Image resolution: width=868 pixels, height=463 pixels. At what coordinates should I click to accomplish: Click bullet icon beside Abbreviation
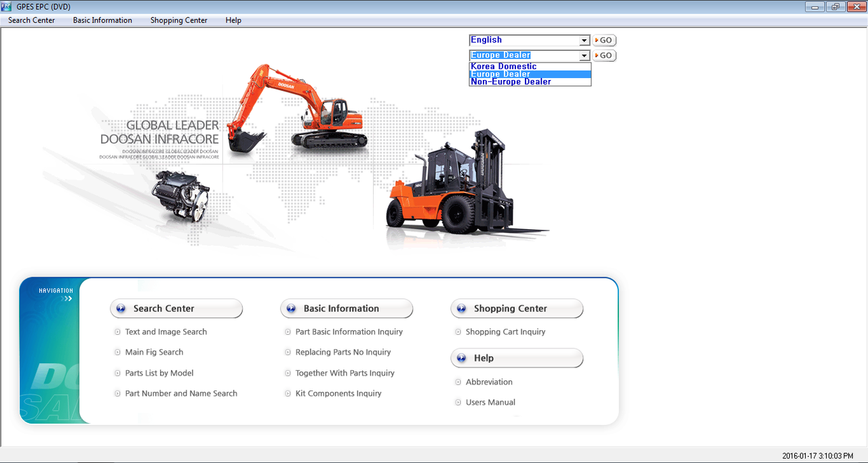coord(458,382)
